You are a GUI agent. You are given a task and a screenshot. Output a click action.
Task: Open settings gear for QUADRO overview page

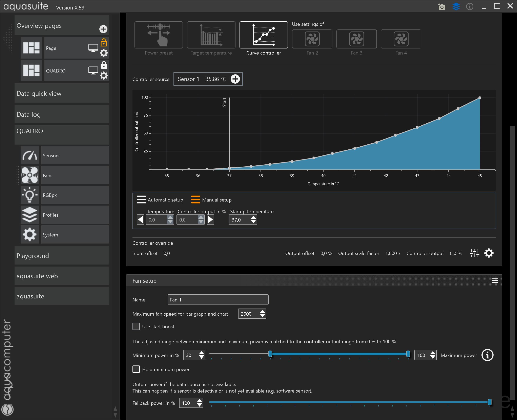[x=104, y=76]
